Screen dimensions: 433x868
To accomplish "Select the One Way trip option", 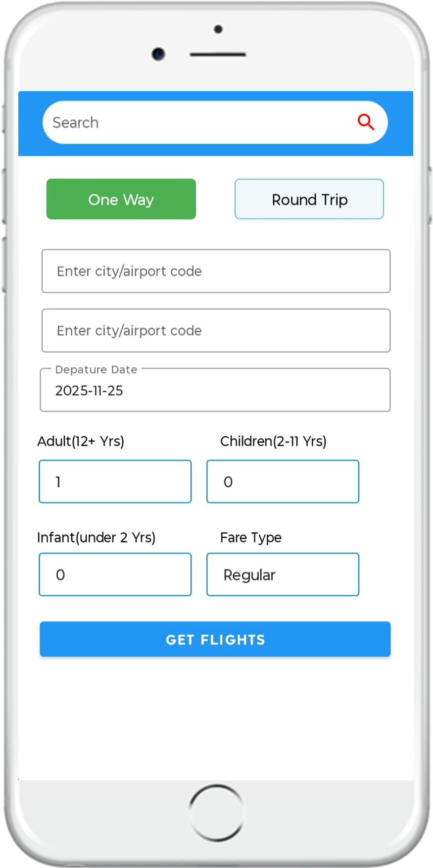I will [121, 199].
